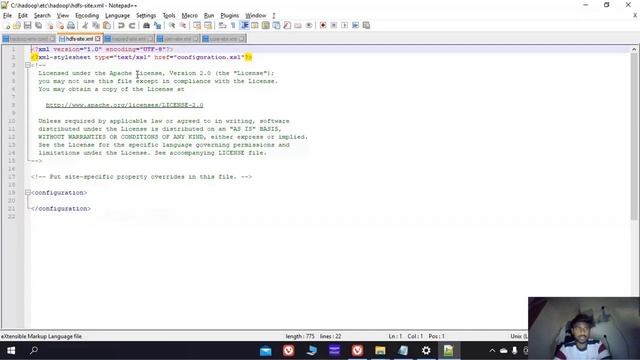Open the File menu
The width and height of the screenshot is (640, 360).
[x=7, y=16]
